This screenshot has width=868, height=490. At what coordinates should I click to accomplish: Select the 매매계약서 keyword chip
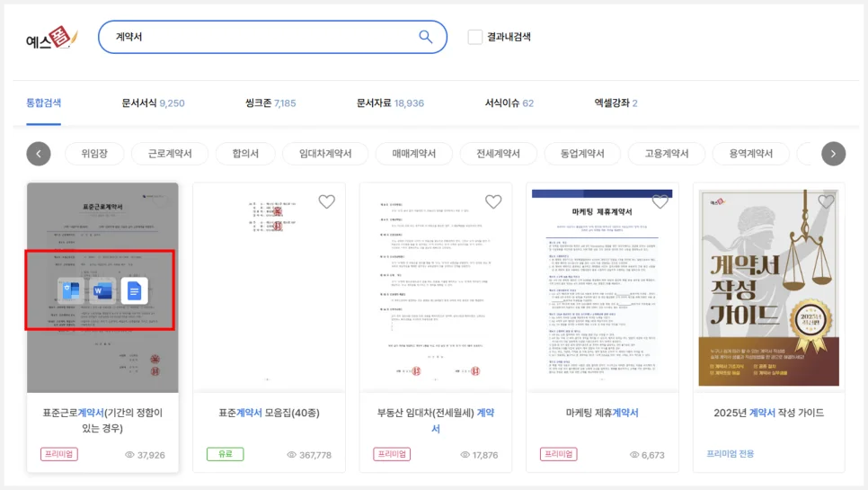[413, 154]
